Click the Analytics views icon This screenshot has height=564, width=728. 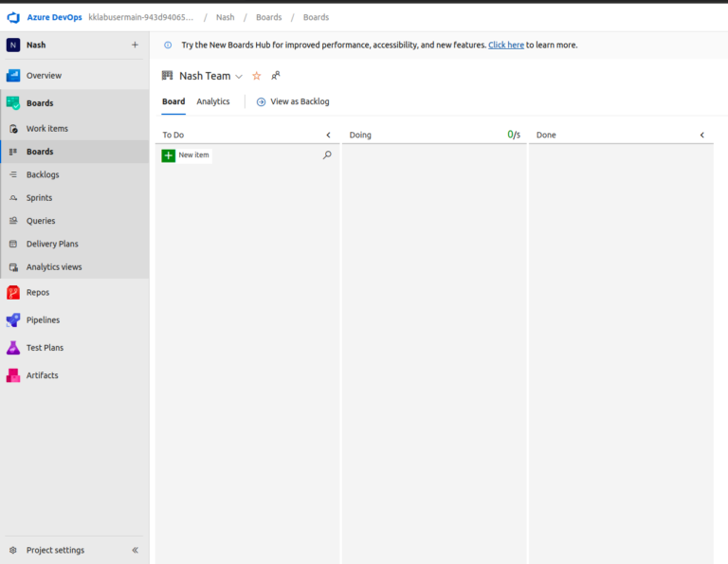13,267
